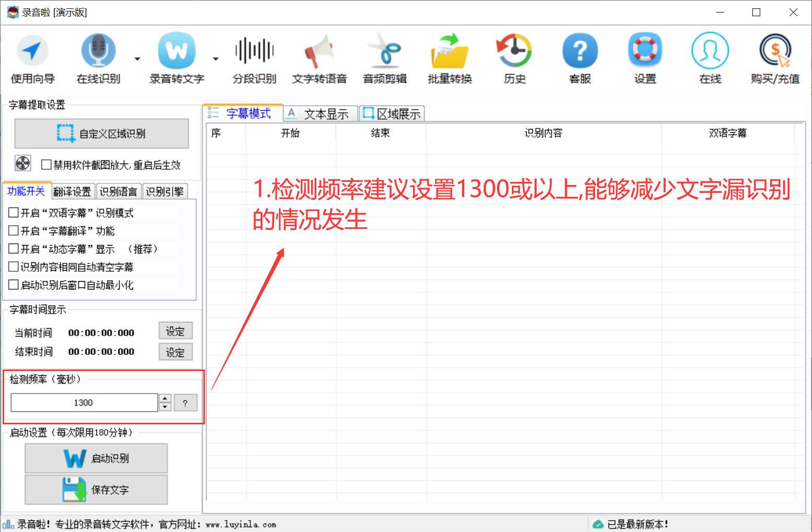812x532 pixels.
Task: Switch to 功能开关 tab
Action: coord(26,191)
